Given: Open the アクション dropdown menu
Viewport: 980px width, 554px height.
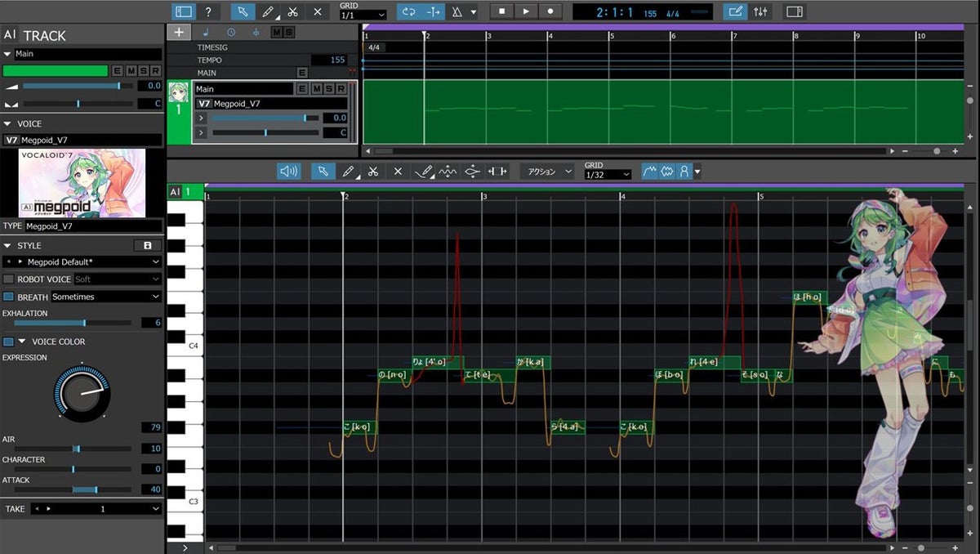Looking at the screenshot, I should pos(546,171).
